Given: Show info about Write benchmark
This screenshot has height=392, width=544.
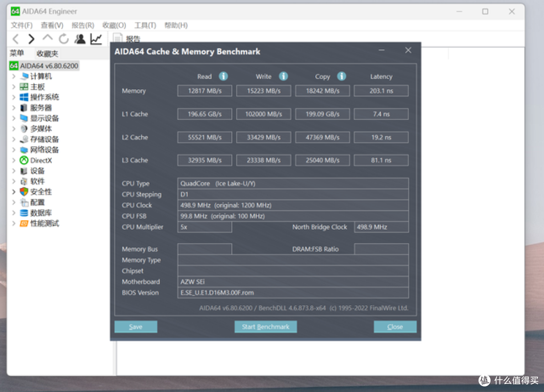Looking at the screenshot, I should coord(284,76).
